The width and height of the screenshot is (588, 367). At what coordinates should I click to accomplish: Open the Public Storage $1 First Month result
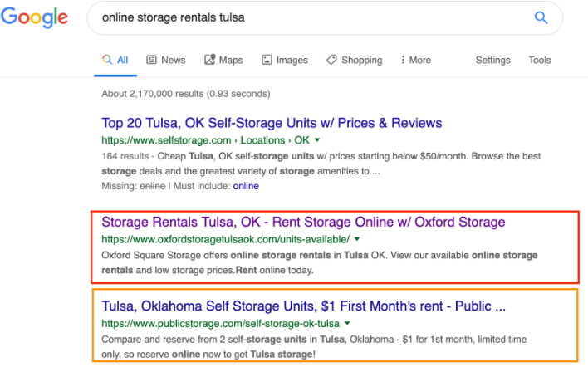(x=303, y=306)
